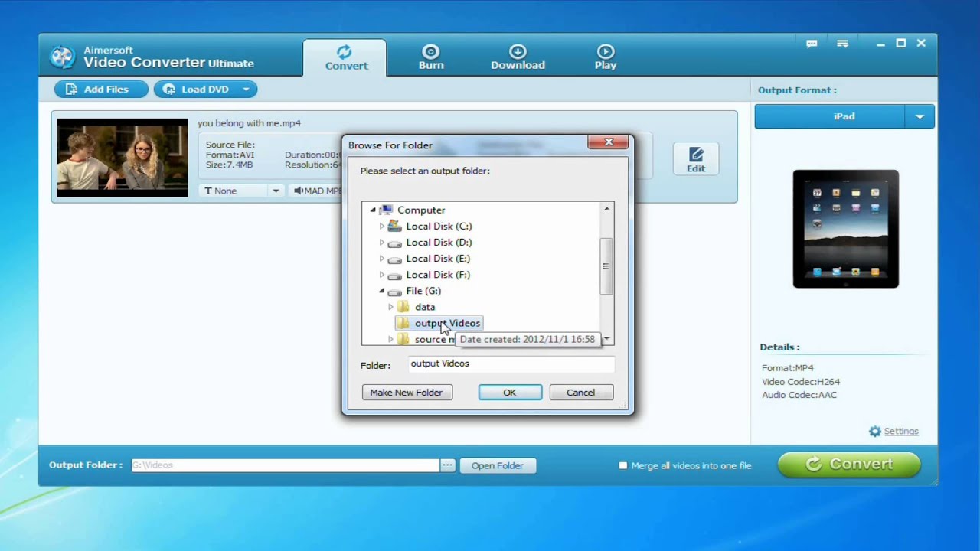This screenshot has width=980, height=551.
Task: Click the Folder name text field
Action: tap(511, 364)
